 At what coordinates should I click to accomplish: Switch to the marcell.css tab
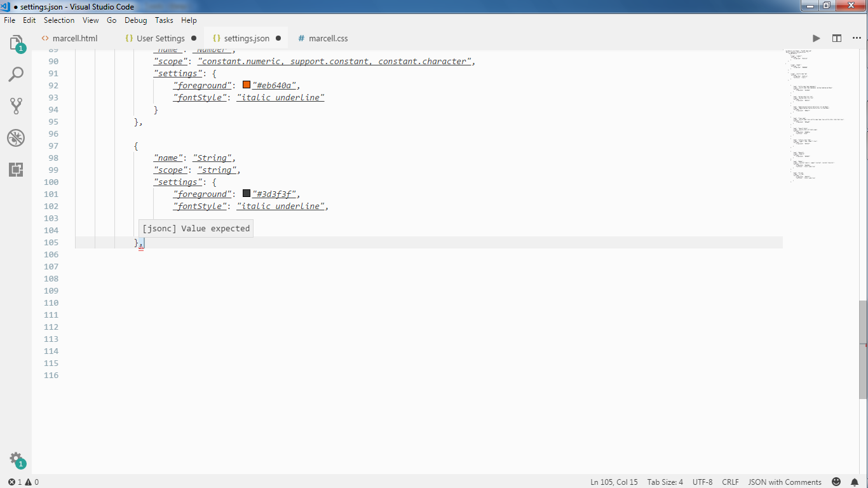[x=322, y=38]
